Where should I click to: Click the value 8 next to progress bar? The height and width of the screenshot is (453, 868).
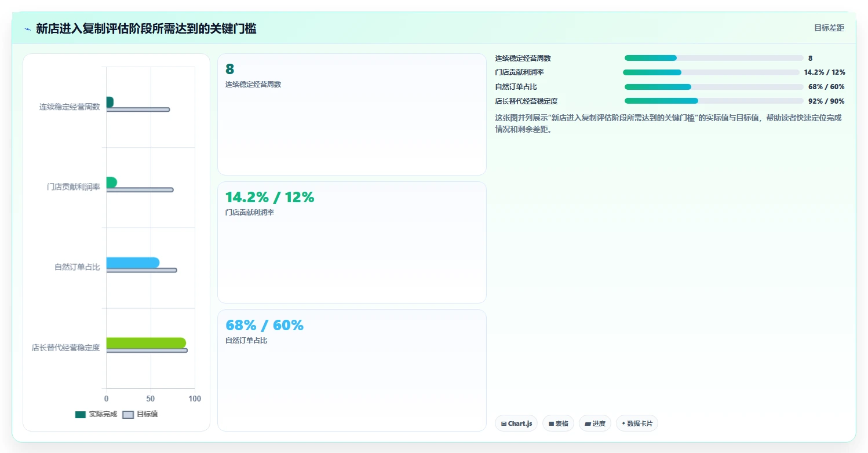[x=811, y=58]
